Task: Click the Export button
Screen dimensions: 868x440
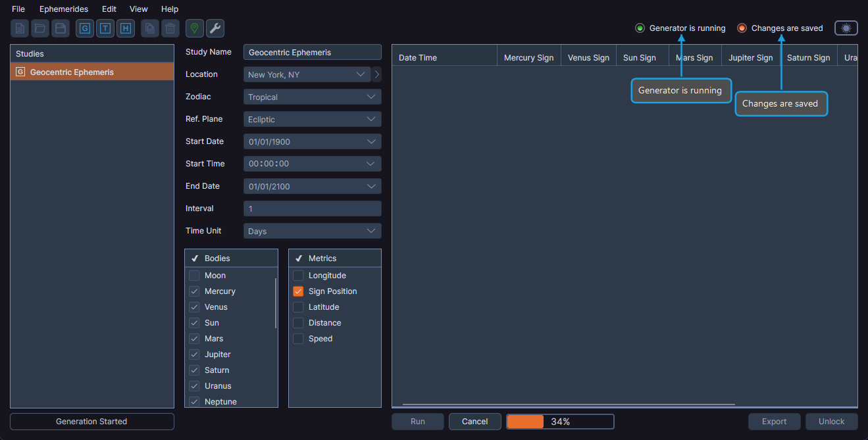Action: click(774, 421)
